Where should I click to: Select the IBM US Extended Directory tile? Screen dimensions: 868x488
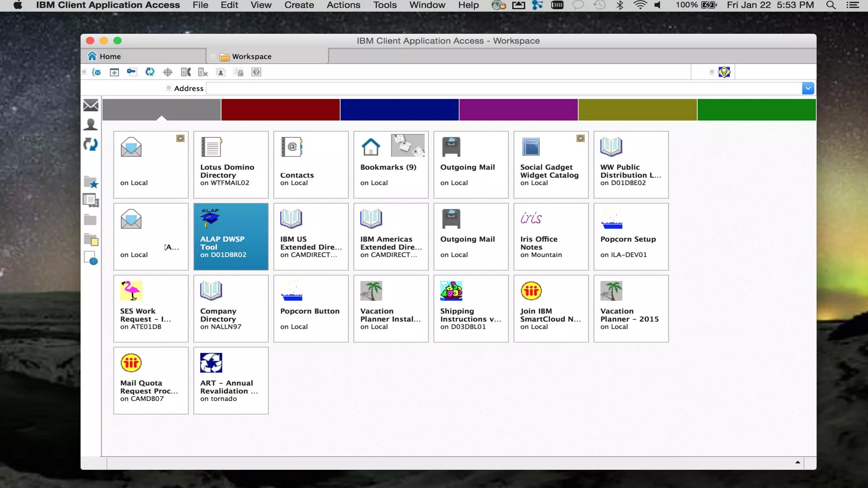point(311,236)
